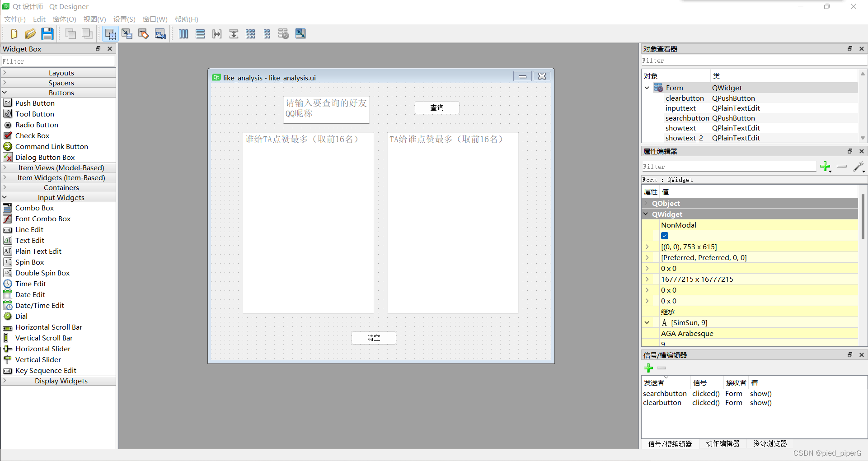Screen dimensions: 868x461
Task: Pick Radio Button in Widget Box
Action: tap(37, 125)
